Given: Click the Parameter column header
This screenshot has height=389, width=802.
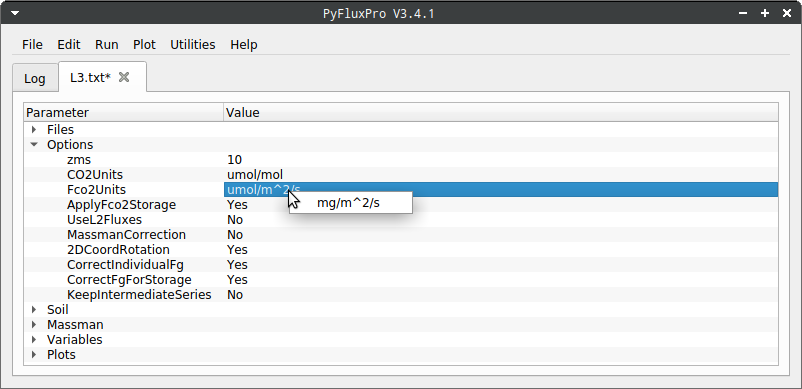Looking at the screenshot, I should 124,112.
